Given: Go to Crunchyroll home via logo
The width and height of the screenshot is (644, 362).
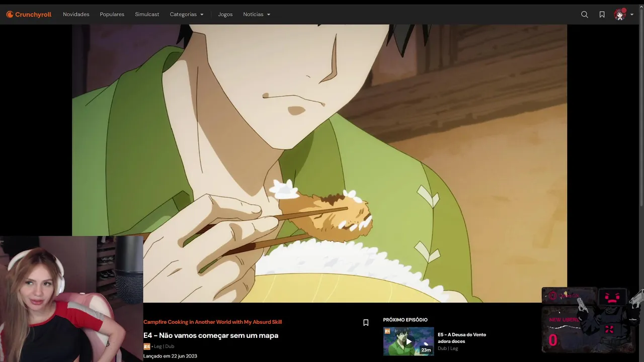Looking at the screenshot, I should pyautogui.click(x=29, y=15).
